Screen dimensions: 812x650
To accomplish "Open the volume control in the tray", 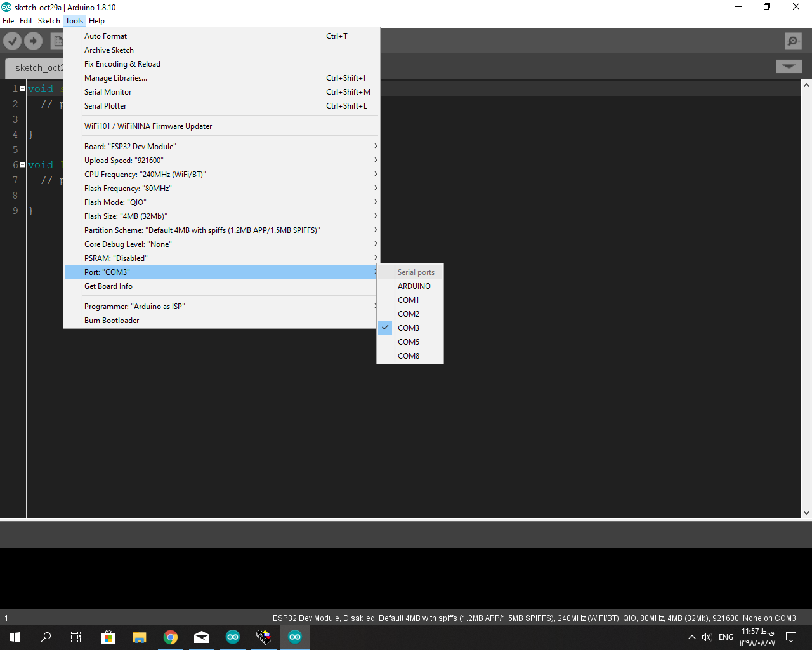I will pyautogui.click(x=707, y=637).
